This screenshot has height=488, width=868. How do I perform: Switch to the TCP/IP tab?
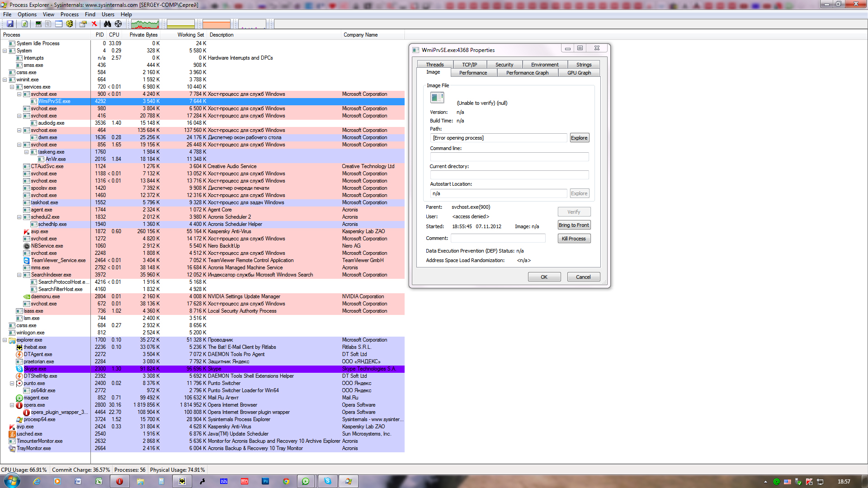[x=469, y=65]
